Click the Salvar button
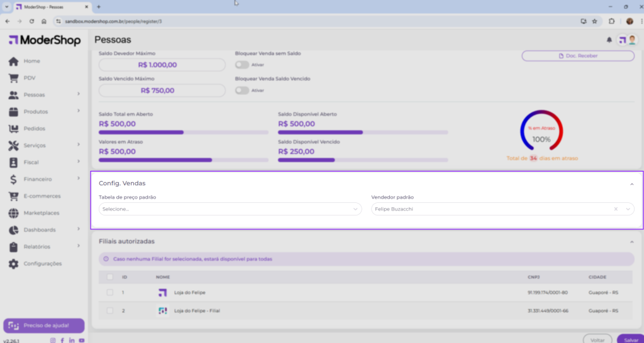 (x=630, y=339)
